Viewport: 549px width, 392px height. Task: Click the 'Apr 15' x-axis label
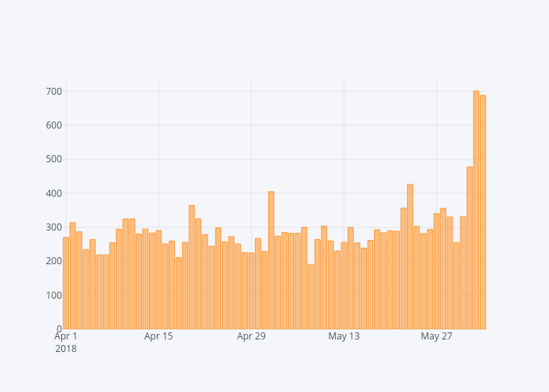tap(158, 336)
